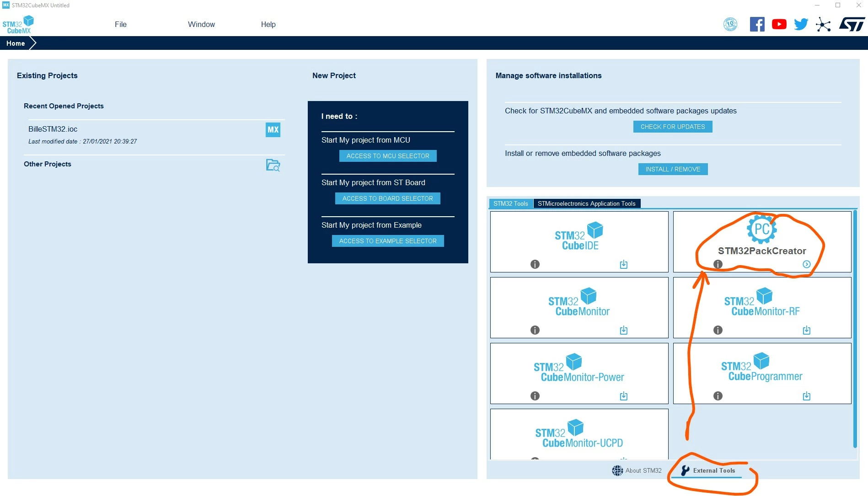Open the Facebook page icon
868x496 pixels.
coord(757,24)
